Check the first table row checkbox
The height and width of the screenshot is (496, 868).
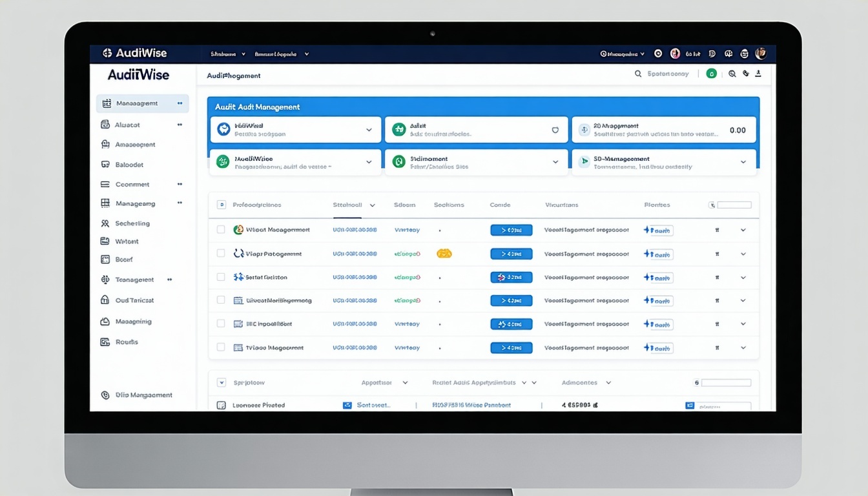[221, 229]
